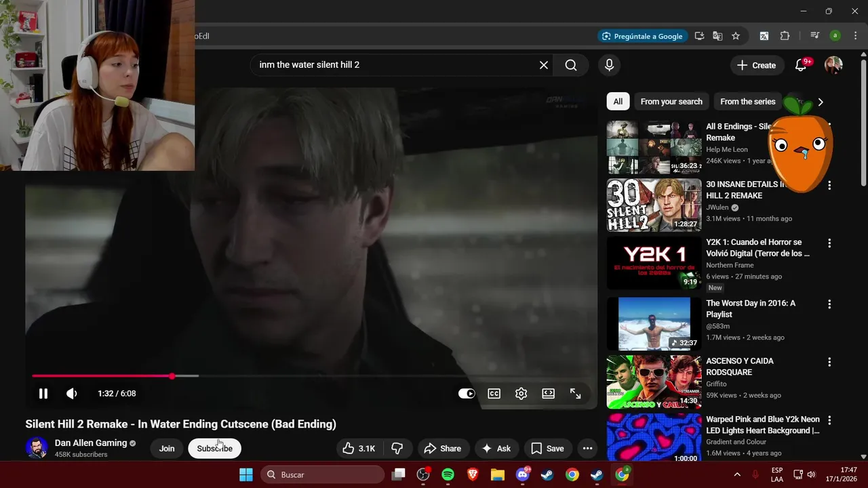Open the Ask AI button
This screenshot has height=488, width=868.
[496, 449]
